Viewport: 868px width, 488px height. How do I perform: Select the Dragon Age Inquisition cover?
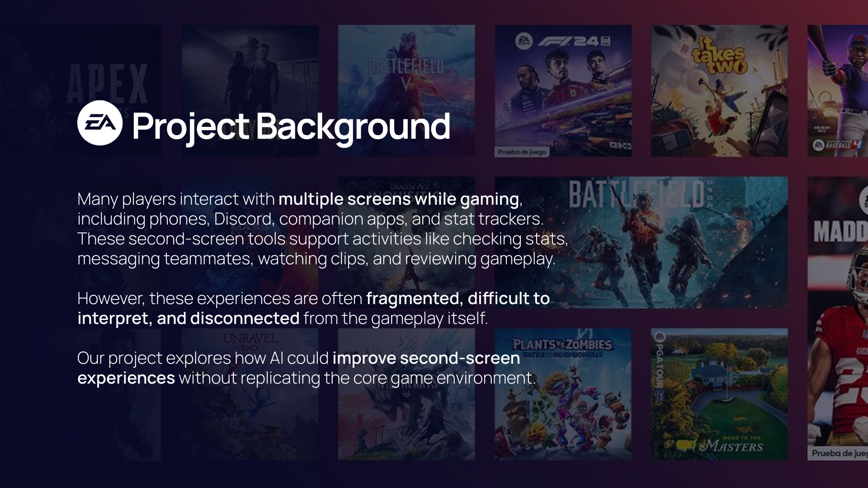point(406,242)
